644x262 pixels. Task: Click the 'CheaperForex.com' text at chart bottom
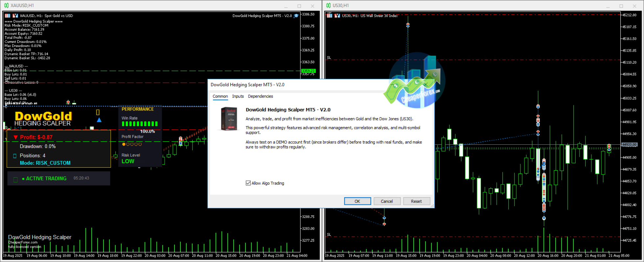23,242
